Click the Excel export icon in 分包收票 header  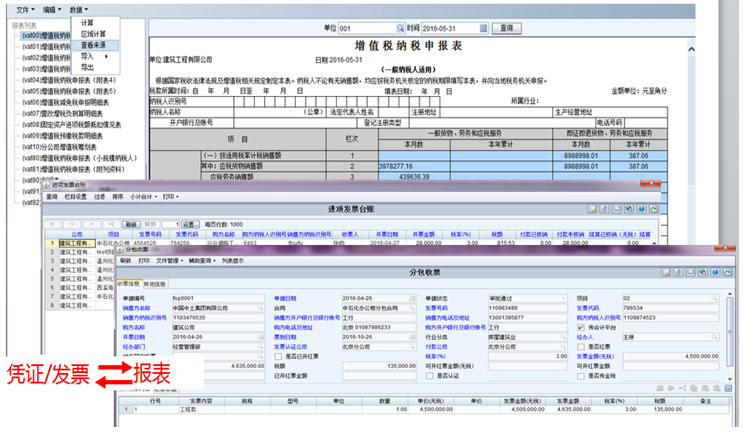(703, 272)
